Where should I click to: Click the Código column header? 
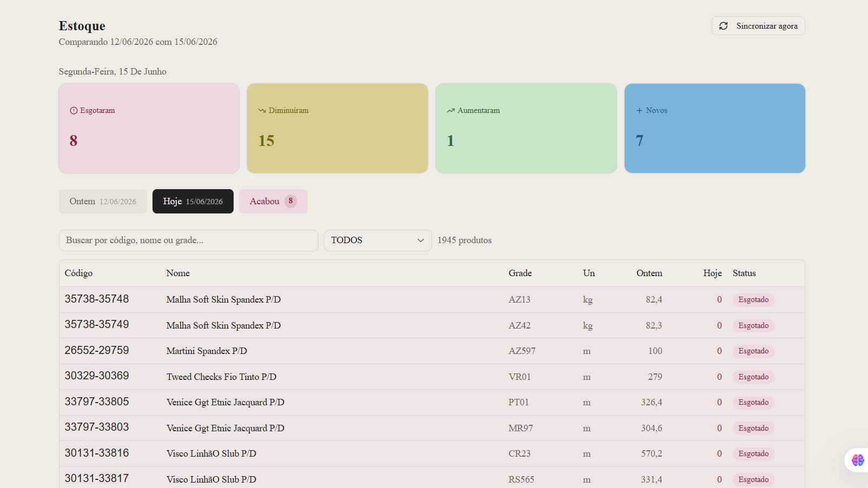coord(78,273)
